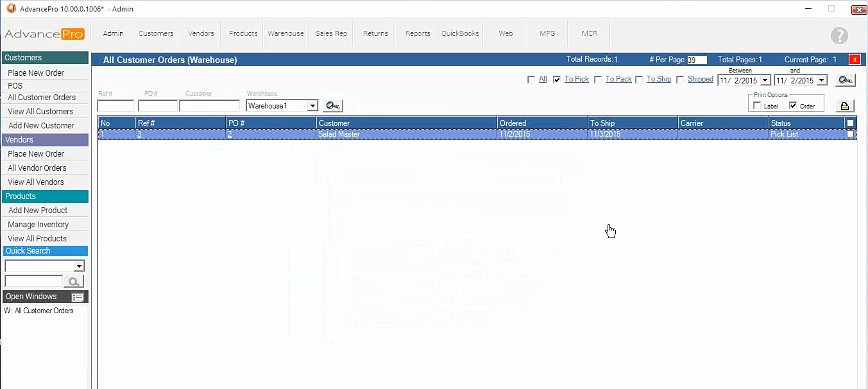Image resolution: width=868 pixels, height=389 pixels.
Task: Click the search icon beside Warehouse dropdown
Action: coord(333,106)
